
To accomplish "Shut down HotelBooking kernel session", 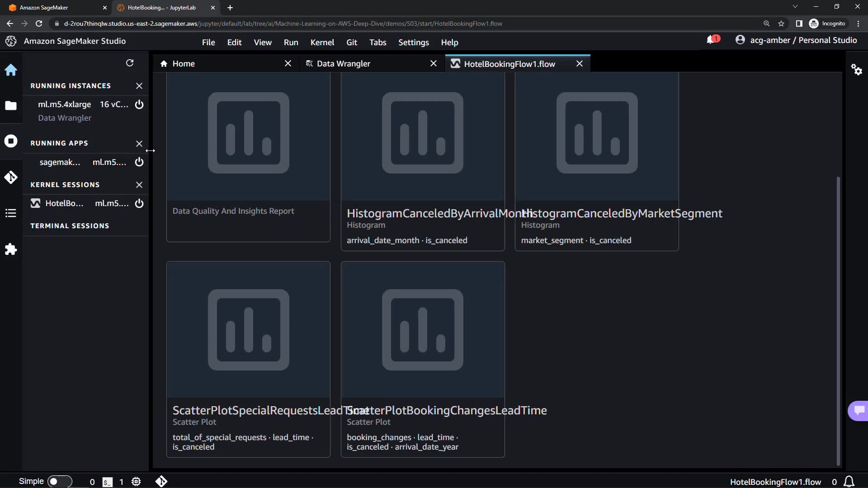I will (139, 203).
